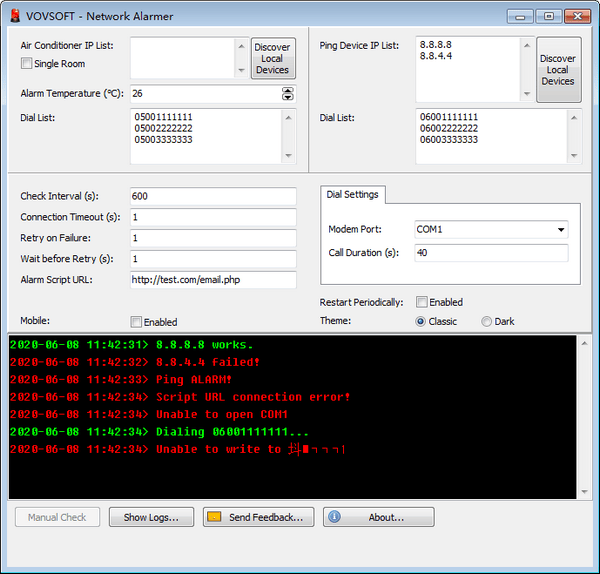Click the Call Duration input field
This screenshot has height=574, width=600.
(490, 253)
